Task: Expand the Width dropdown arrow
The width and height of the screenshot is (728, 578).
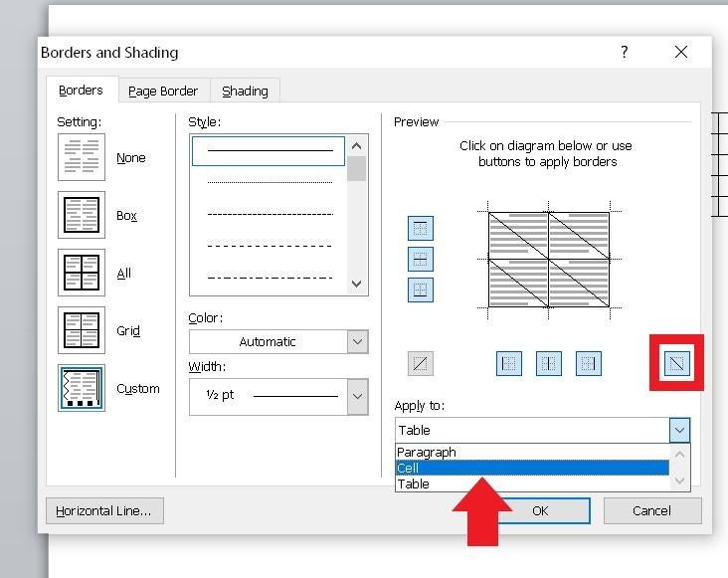Action: pyautogui.click(x=357, y=397)
